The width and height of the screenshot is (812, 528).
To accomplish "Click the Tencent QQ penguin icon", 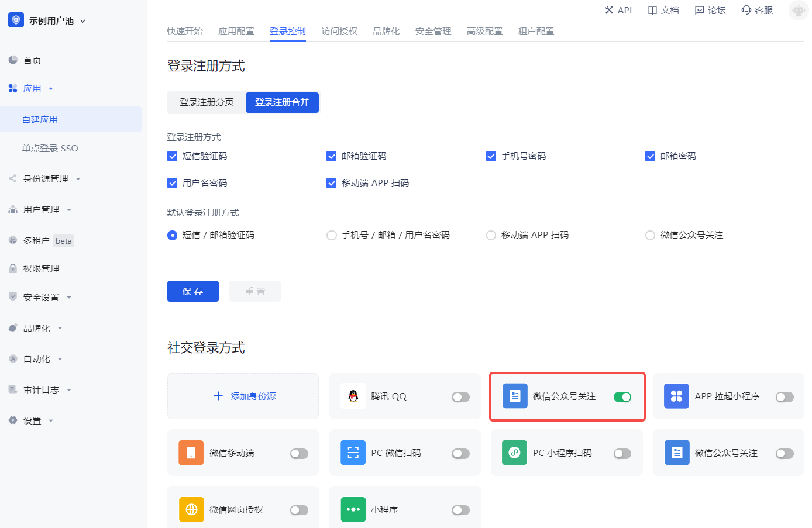I will pyautogui.click(x=353, y=396).
